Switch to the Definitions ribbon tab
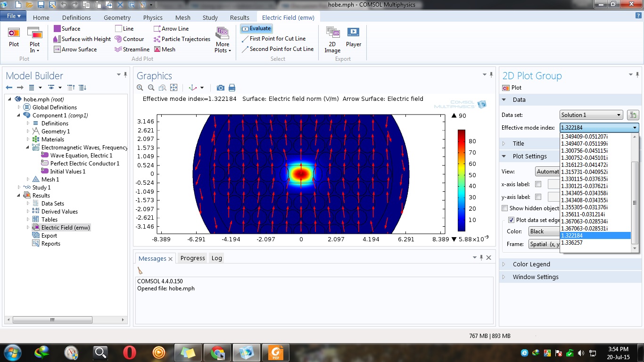The image size is (644, 362). (76, 17)
